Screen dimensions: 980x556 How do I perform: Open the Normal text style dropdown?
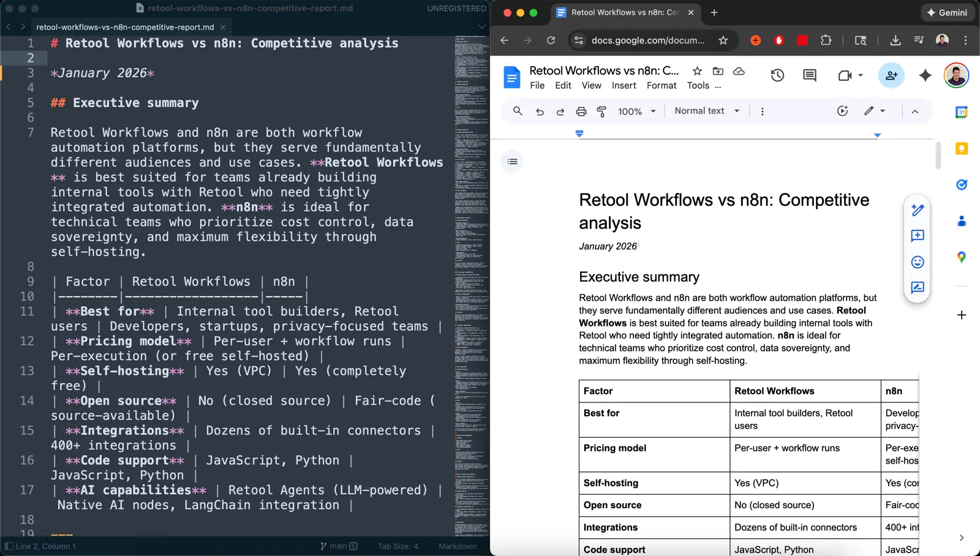(706, 111)
